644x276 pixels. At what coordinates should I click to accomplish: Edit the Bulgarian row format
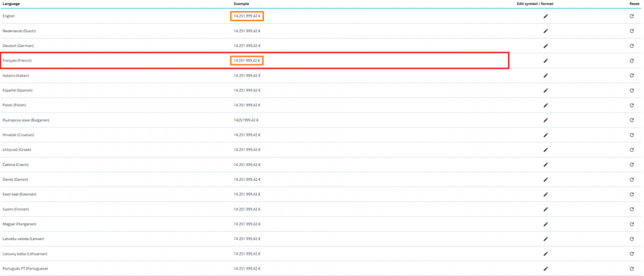coord(545,120)
